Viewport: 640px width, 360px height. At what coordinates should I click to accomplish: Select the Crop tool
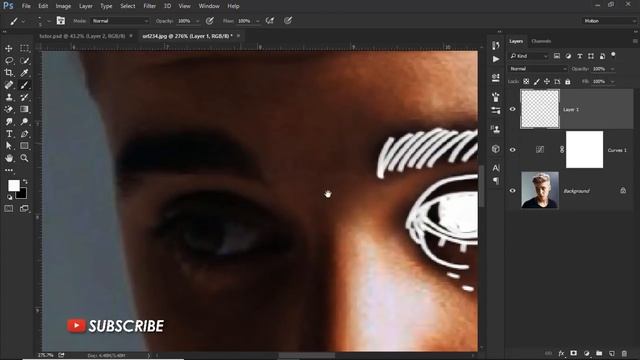tap(9, 73)
